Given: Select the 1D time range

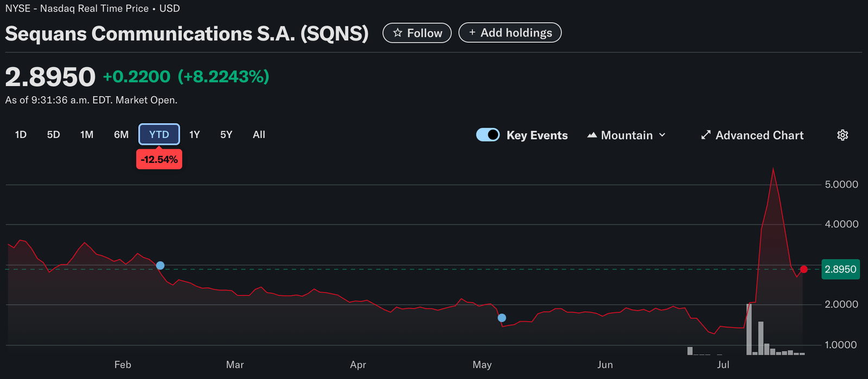Looking at the screenshot, I should tap(21, 135).
